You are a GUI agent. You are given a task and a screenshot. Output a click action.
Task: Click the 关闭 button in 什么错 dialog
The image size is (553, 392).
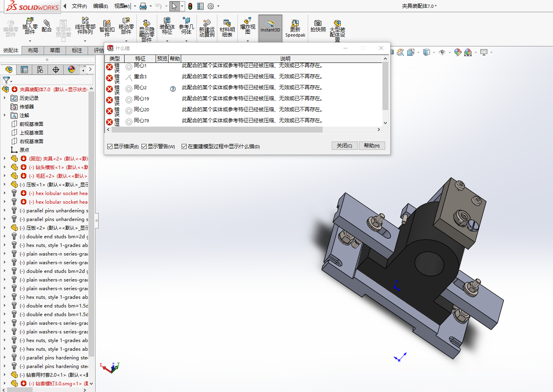[x=344, y=146]
